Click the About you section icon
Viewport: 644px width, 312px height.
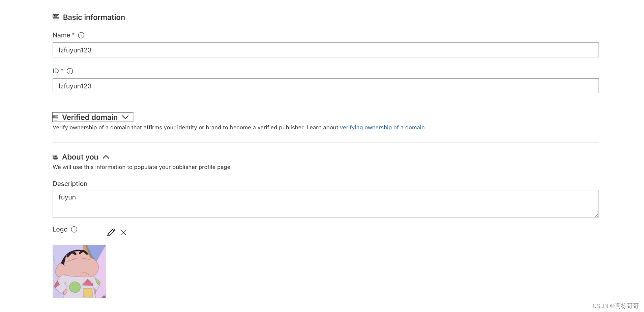[x=56, y=157]
